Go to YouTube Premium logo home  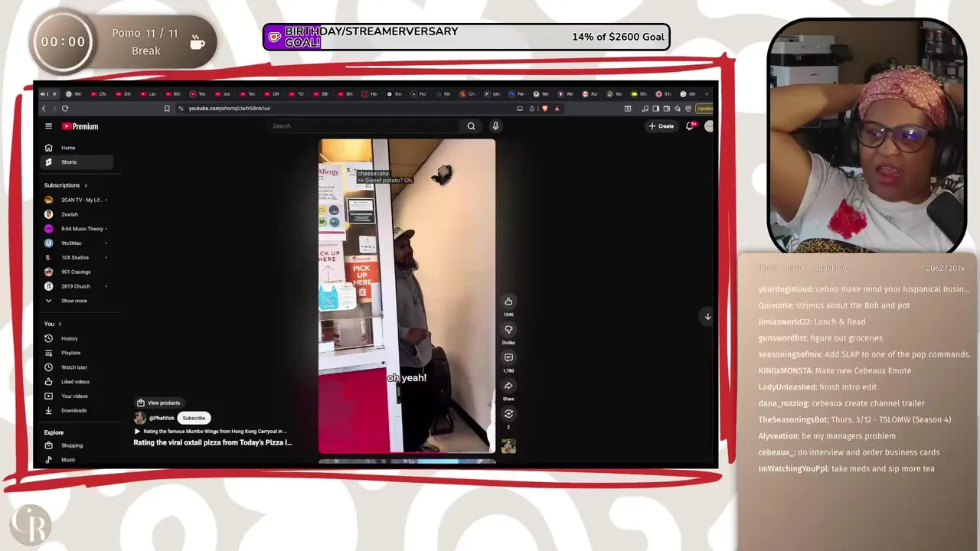point(80,126)
